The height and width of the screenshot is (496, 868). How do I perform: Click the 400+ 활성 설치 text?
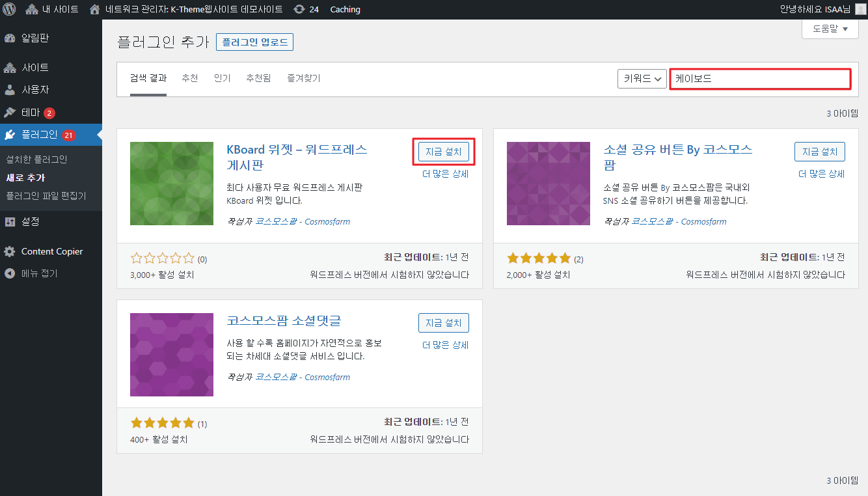(x=159, y=439)
